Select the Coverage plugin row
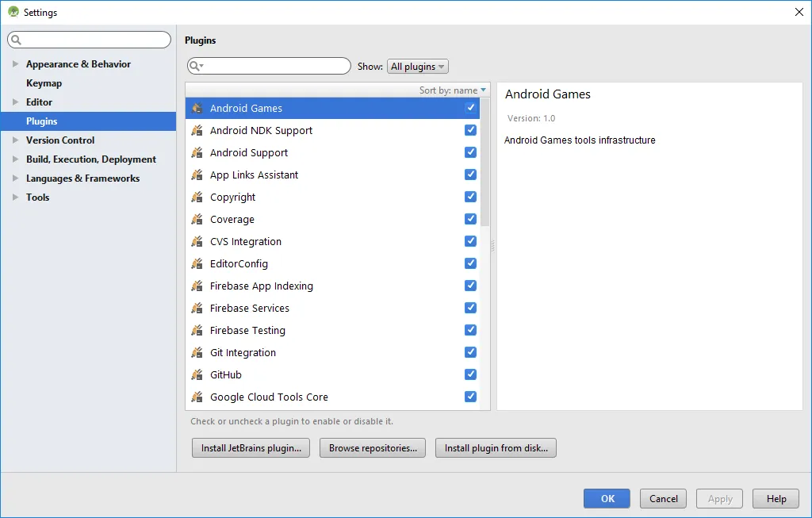Screen dimensions: 812x518 click(332, 220)
